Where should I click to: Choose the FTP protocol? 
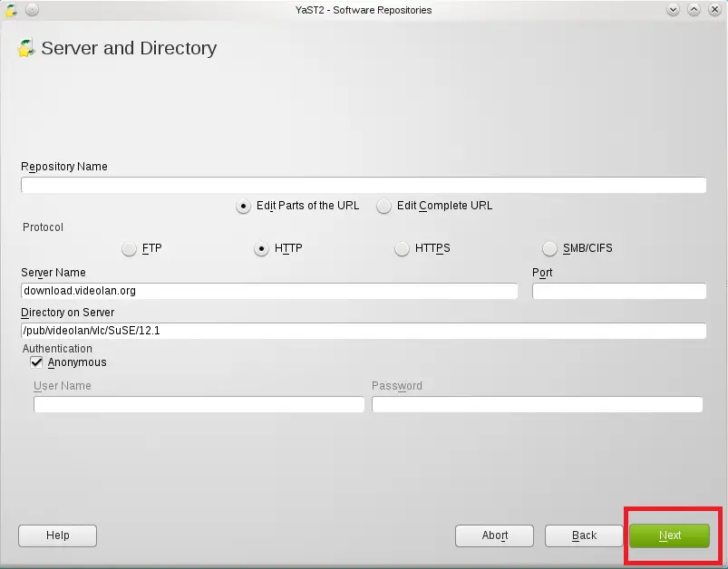[x=129, y=249]
